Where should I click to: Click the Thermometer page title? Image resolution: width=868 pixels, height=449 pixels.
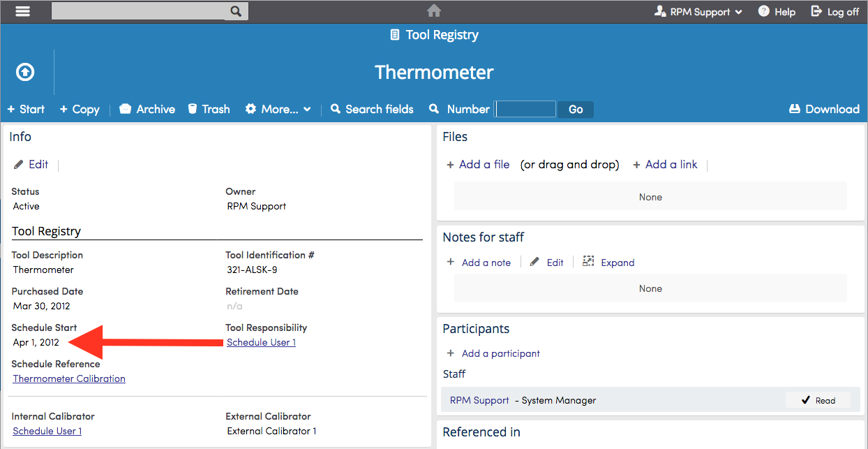tap(434, 72)
